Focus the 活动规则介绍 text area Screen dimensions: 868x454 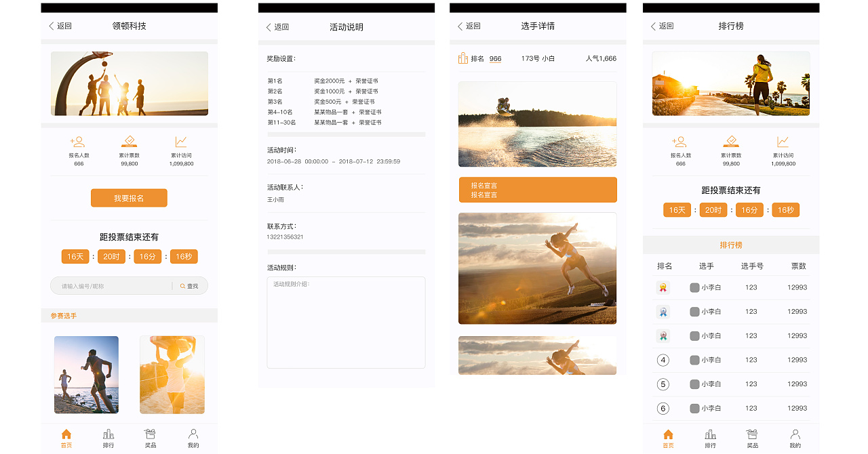click(x=346, y=323)
